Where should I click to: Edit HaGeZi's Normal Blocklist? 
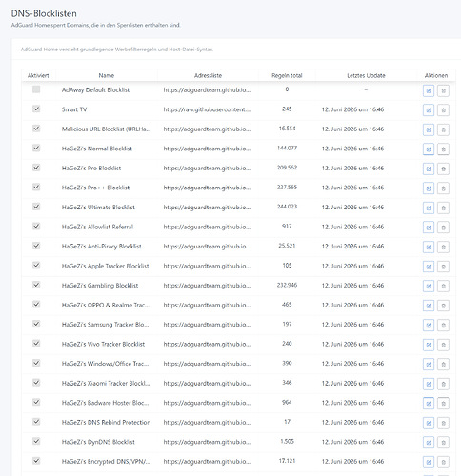click(x=429, y=149)
